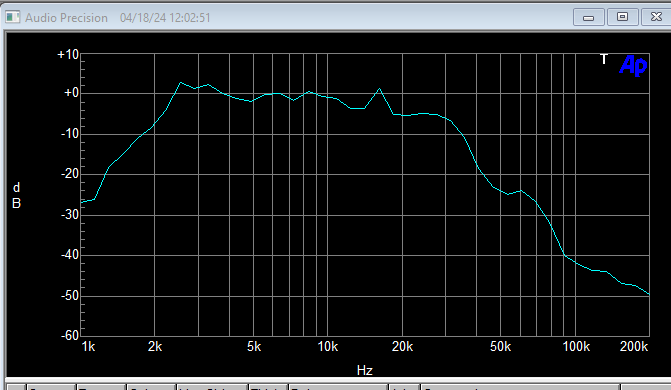Click the Audio Precision title text

(66, 18)
